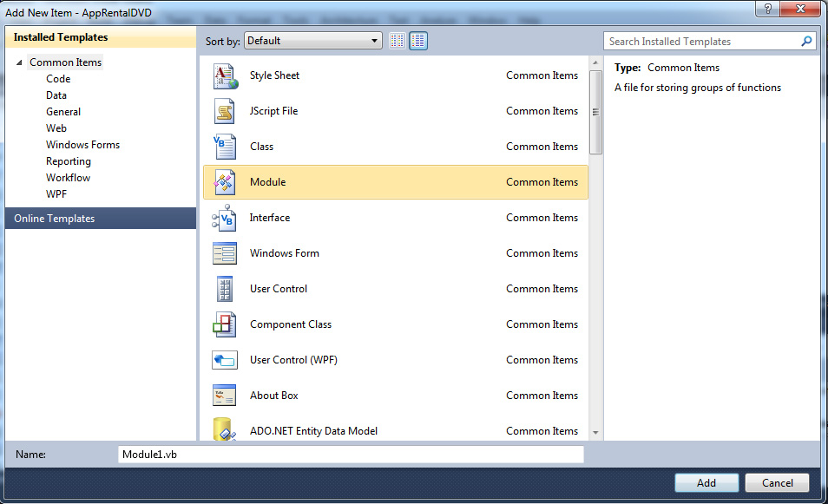This screenshot has width=828, height=504.
Task: Select the Style Sheet template icon
Action: pyautogui.click(x=225, y=76)
